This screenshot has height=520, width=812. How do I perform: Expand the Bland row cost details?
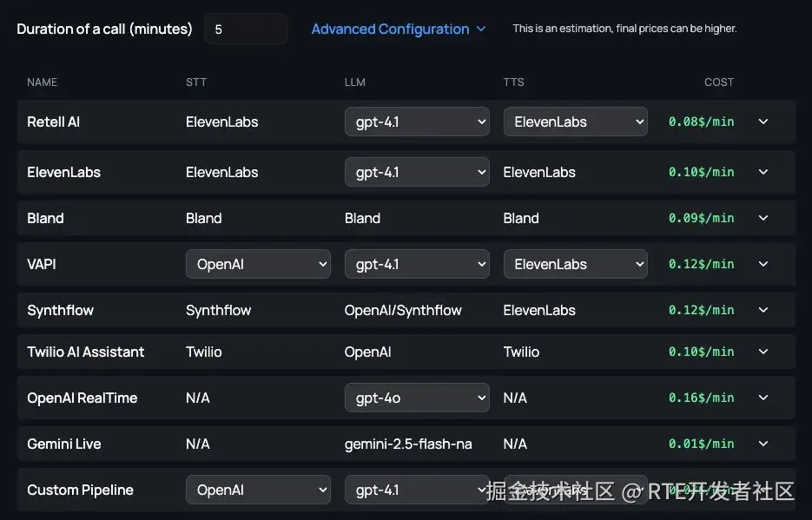pos(763,218)
